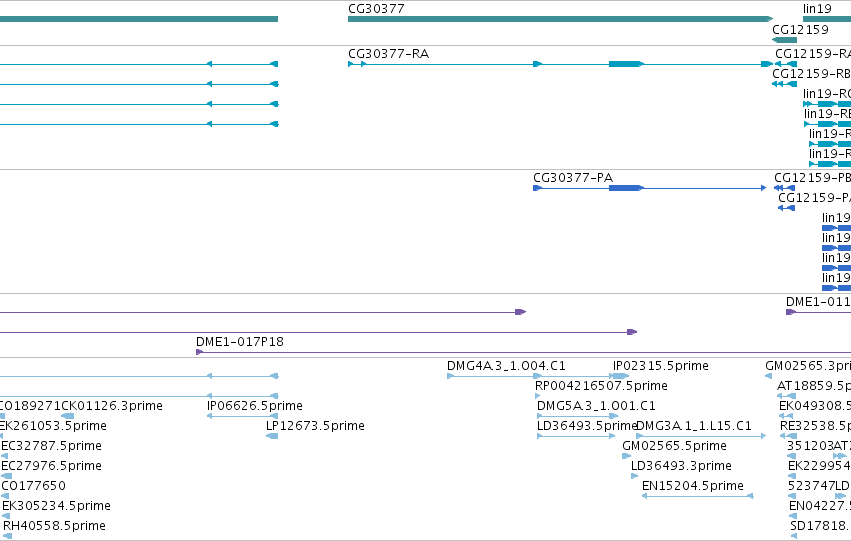Image resolution: width=851 pixels, height=541 pixels.
Task: Select the CG30377 gene span bar
Action: (560, 19)
